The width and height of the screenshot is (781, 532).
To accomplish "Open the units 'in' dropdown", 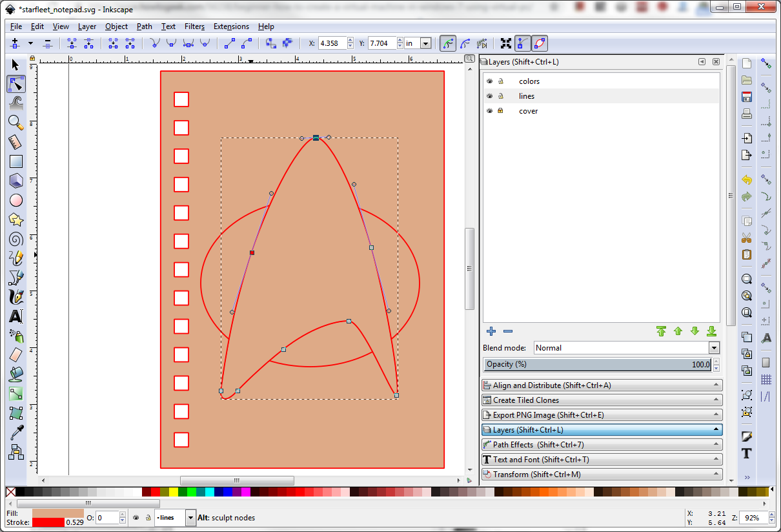I will 418,43.
